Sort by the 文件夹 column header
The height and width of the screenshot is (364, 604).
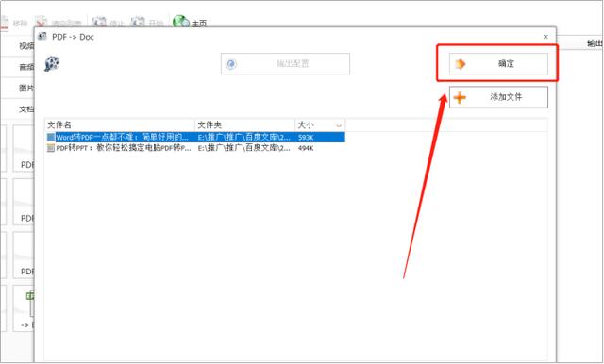click(245, 124)
